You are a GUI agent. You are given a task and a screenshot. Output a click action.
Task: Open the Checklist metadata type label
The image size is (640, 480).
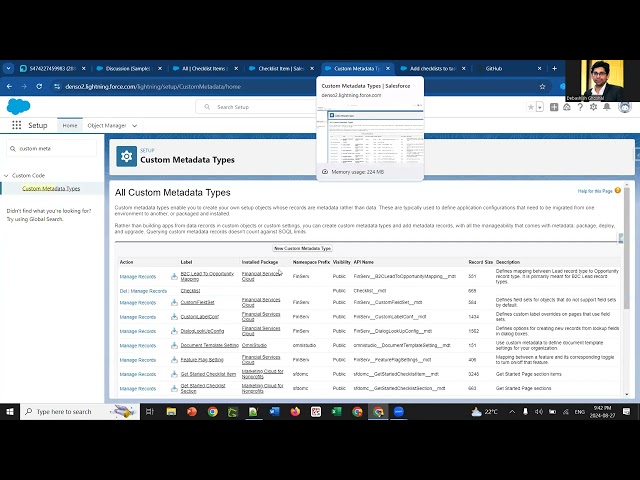click(x=190, y=291)
